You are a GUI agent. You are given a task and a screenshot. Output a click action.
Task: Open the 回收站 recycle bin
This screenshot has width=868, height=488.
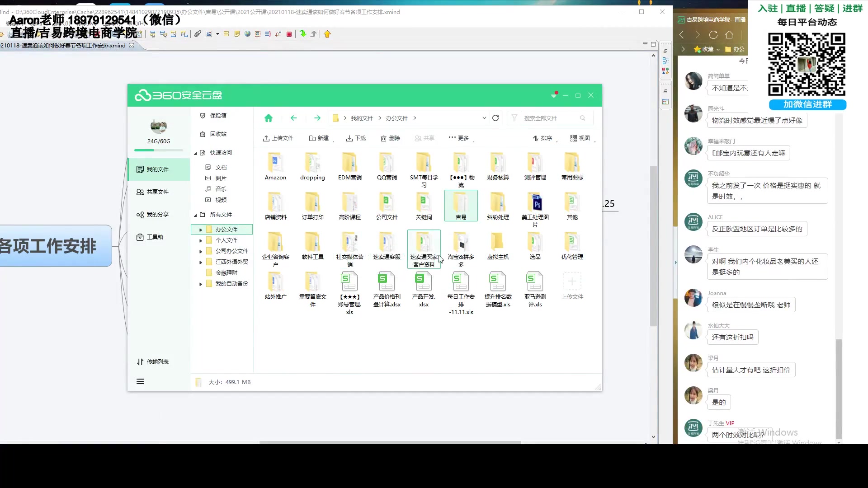(213, 134)
